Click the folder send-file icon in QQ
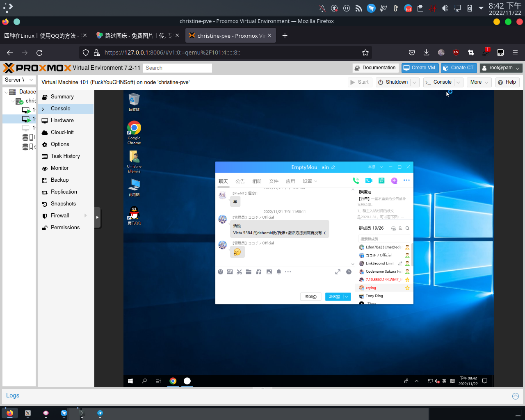 249,272
